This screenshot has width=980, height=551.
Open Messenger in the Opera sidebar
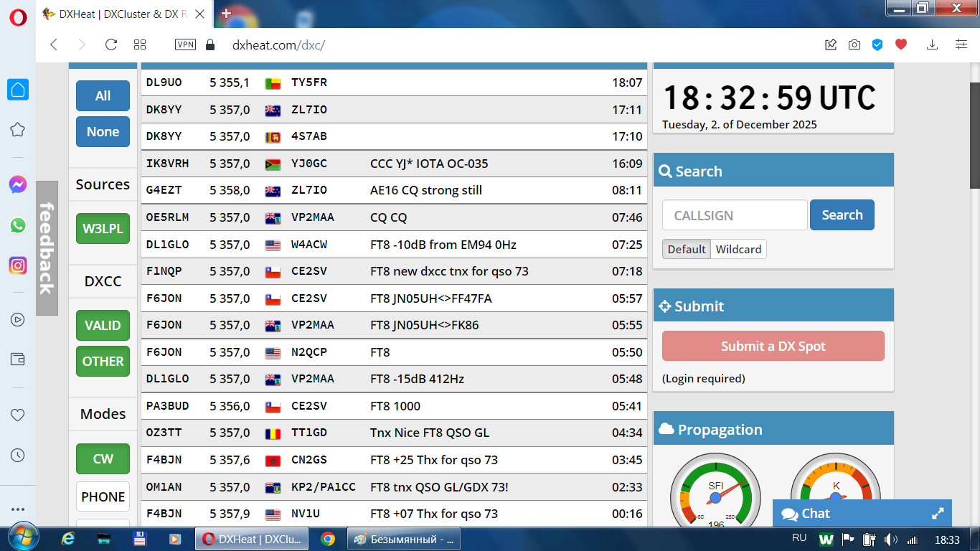(x=18, y=185)
